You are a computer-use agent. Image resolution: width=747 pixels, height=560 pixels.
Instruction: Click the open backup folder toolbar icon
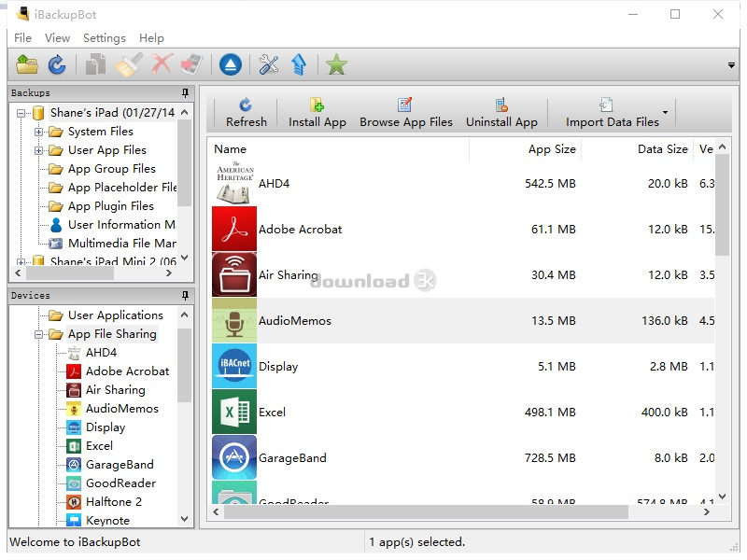pyautogui.click(x=27, y=64)
